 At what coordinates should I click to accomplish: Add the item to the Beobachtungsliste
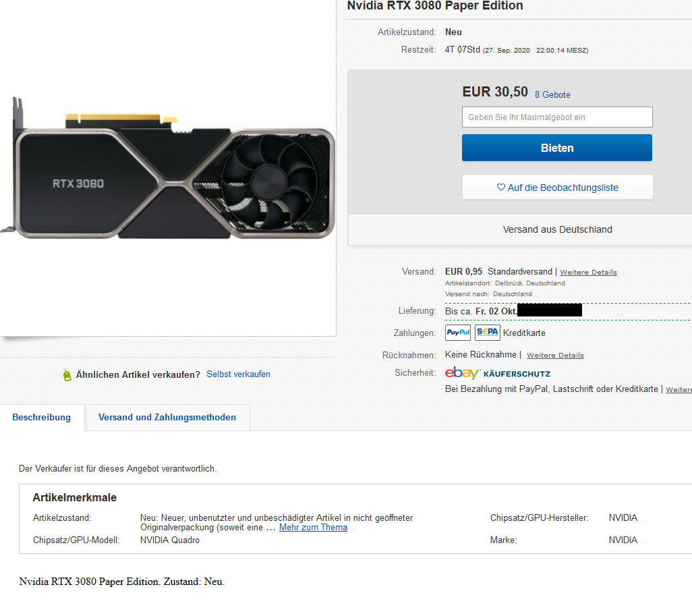pyautogui.click(x=556, y=187)
